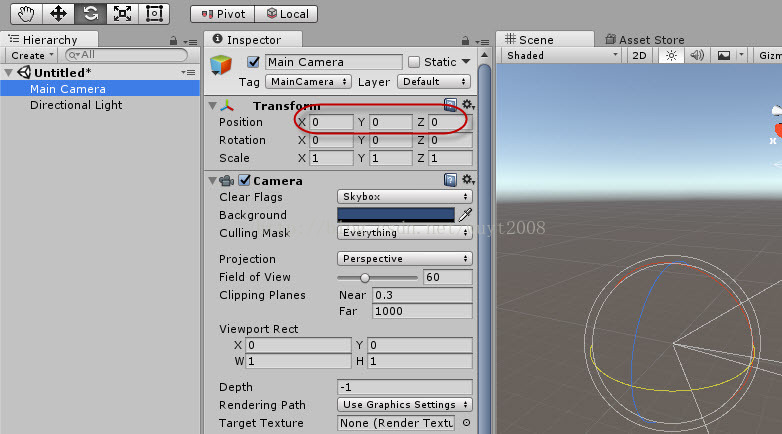Pick Background color with eyedropper
The height and width of the screenshot is (434, 782).
pos(465,215)
